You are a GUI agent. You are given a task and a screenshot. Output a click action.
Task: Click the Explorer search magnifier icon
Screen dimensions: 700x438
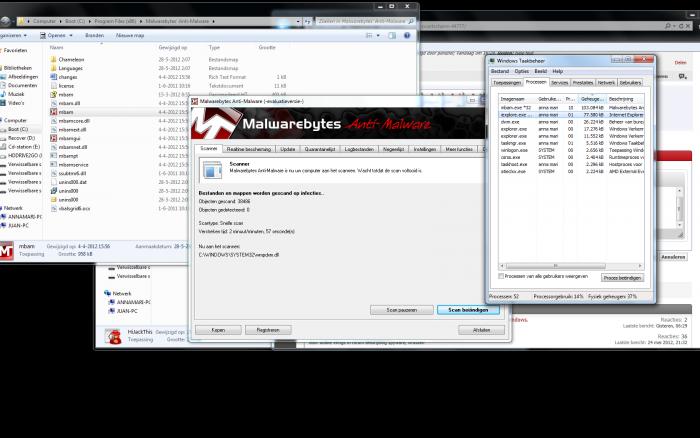411,21
